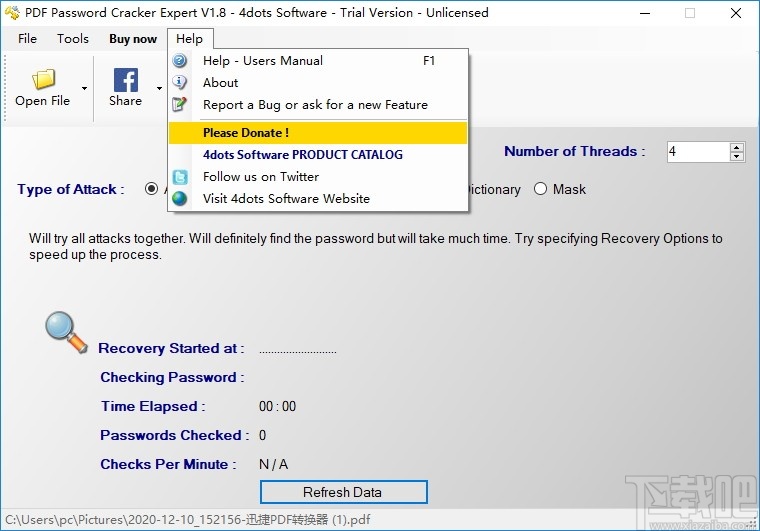The image size is (760, 531).
Task: Click the Facebook Share icon
Action: point(126,80)
